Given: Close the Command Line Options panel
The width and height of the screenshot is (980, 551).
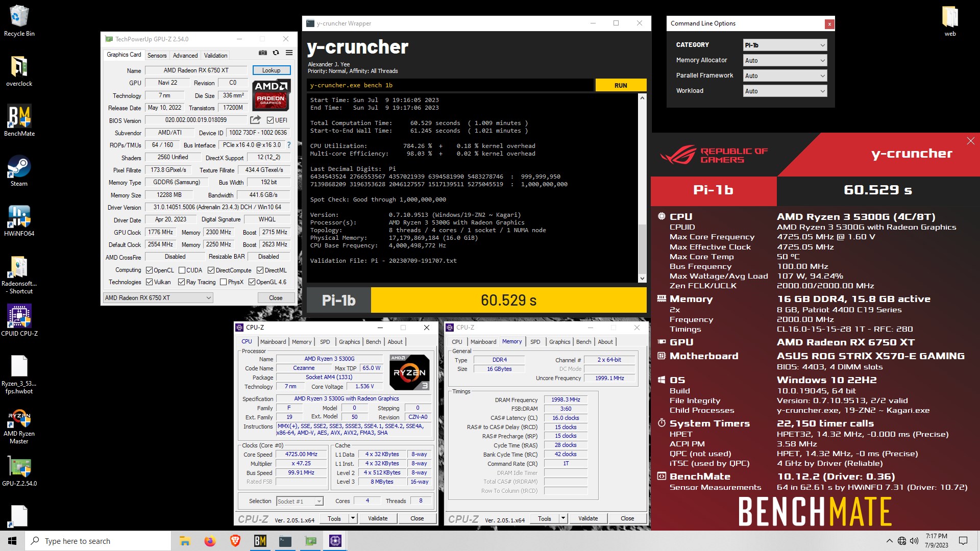Looking at the screenshot, I should click(829, 24).
